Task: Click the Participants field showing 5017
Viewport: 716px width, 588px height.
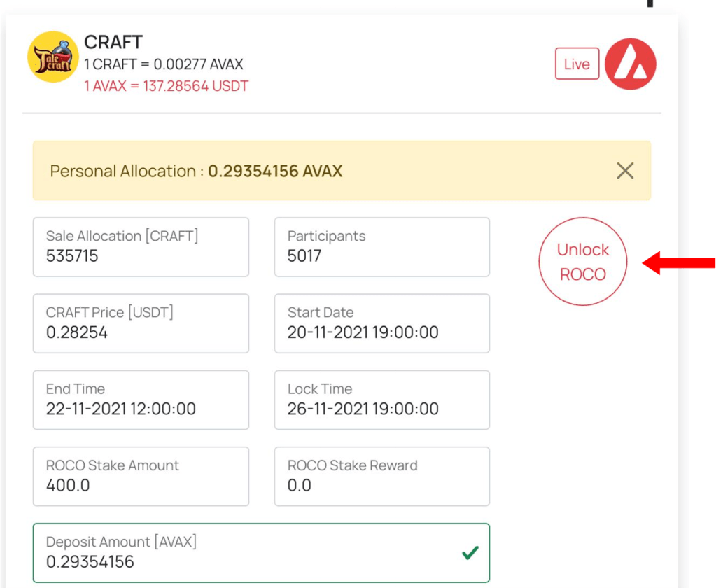Action: [381, 247]
